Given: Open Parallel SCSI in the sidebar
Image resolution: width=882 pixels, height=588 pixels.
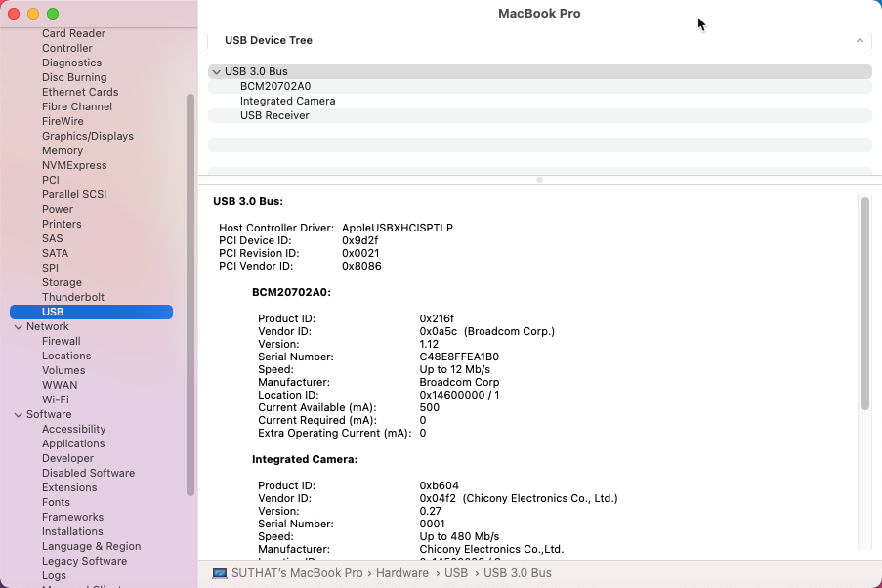Looking at the screenshot, I should [x=74, y=194].
